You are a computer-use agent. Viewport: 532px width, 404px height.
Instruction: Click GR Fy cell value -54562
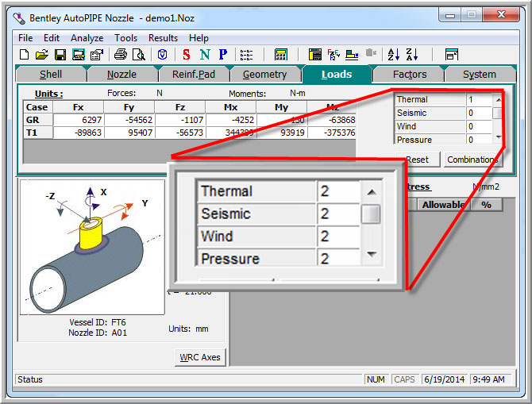(x=129, y=120)
